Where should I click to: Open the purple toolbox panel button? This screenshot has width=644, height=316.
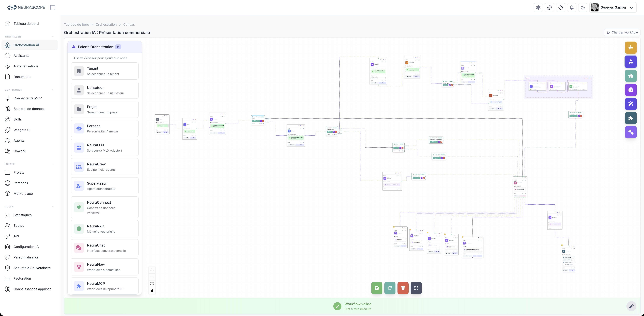[631, 90]
